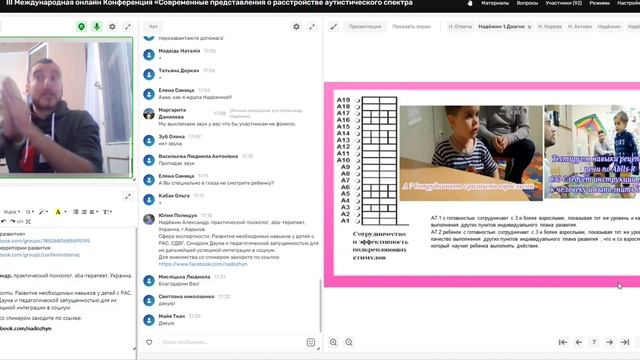640x360 pixels.
Task: Open the Rubik font family dropdown
Action: click(x=12, y=212)
